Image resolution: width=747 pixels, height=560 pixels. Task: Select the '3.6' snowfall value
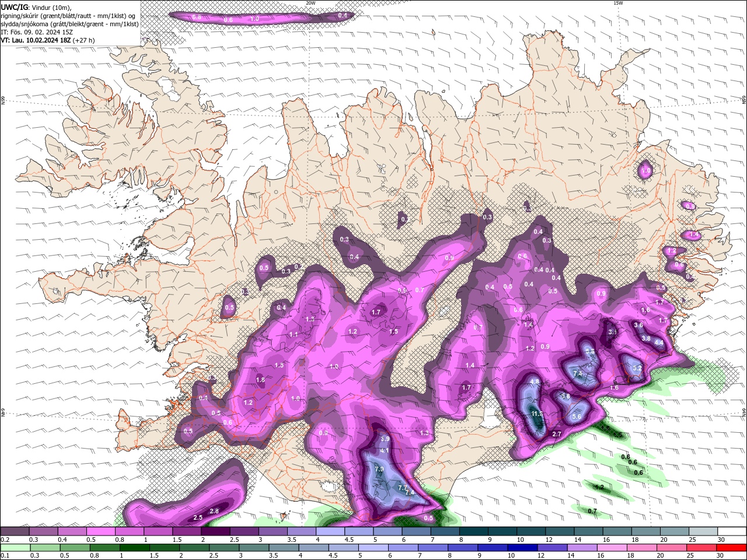pyautogui.click(x=638, y=325)
